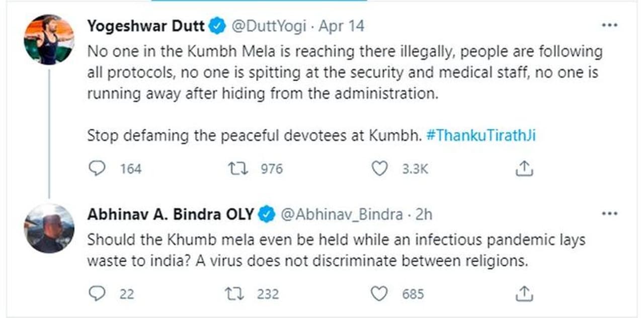Open Yogeshwar Dutt's profile name
Screen dimensions: 644x318
pos(146,26)
